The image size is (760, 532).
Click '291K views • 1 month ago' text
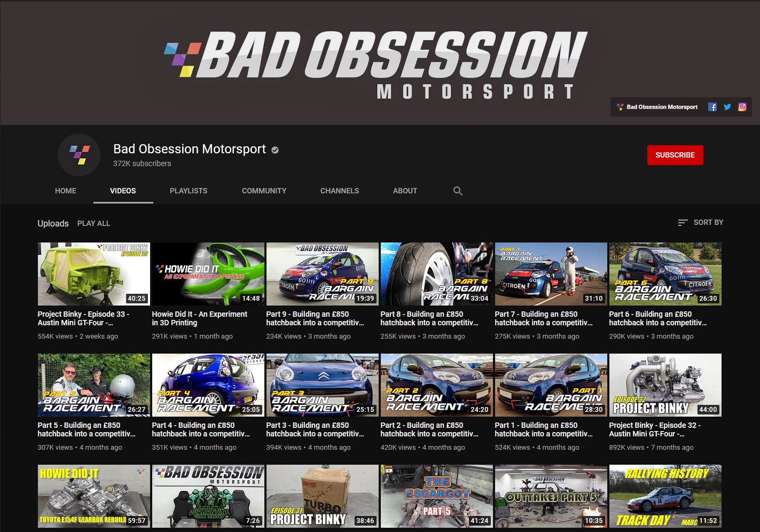[x=192, y=337]
